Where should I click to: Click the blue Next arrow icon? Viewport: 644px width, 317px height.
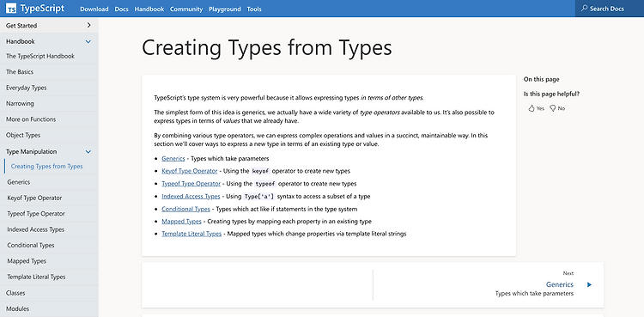(x=589, y=284)
